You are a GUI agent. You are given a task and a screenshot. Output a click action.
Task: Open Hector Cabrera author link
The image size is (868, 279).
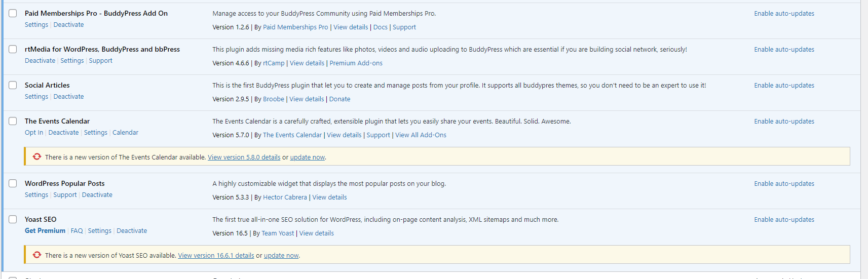285,197
